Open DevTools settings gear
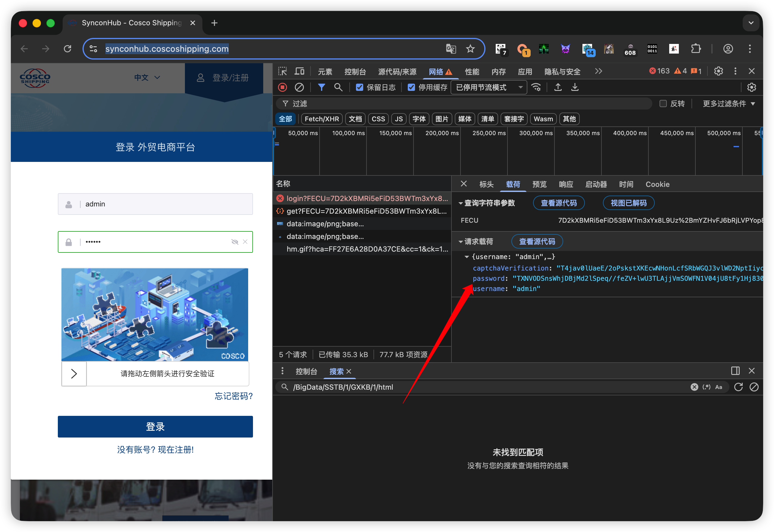The image size is (774, 532). (x=718, y=71)
